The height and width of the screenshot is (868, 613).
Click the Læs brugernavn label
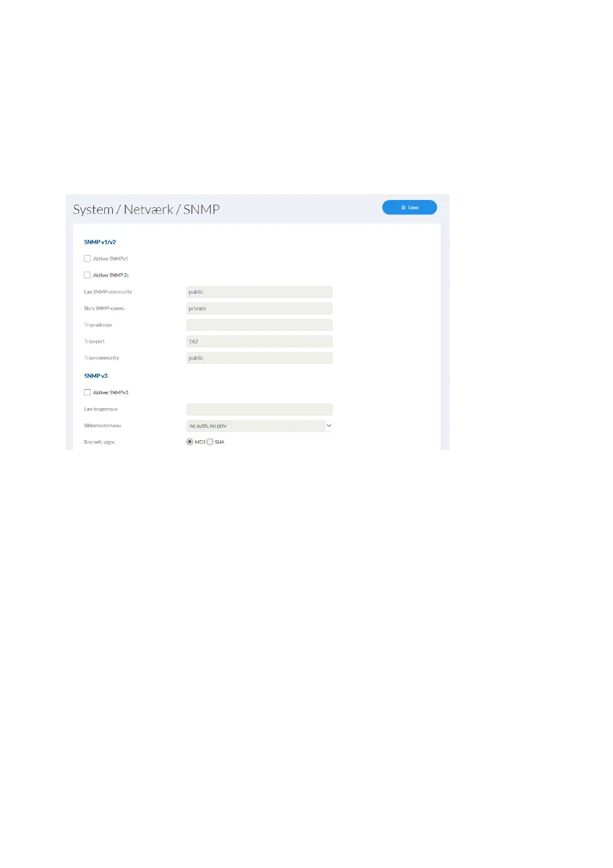pyautogui.click(x=101, y=409)
